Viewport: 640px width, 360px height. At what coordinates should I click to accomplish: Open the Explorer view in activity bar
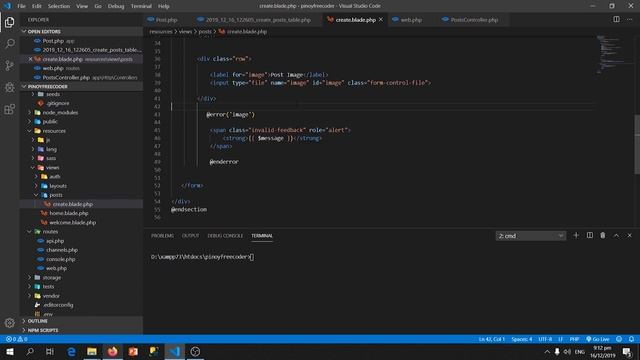point(9,22)
